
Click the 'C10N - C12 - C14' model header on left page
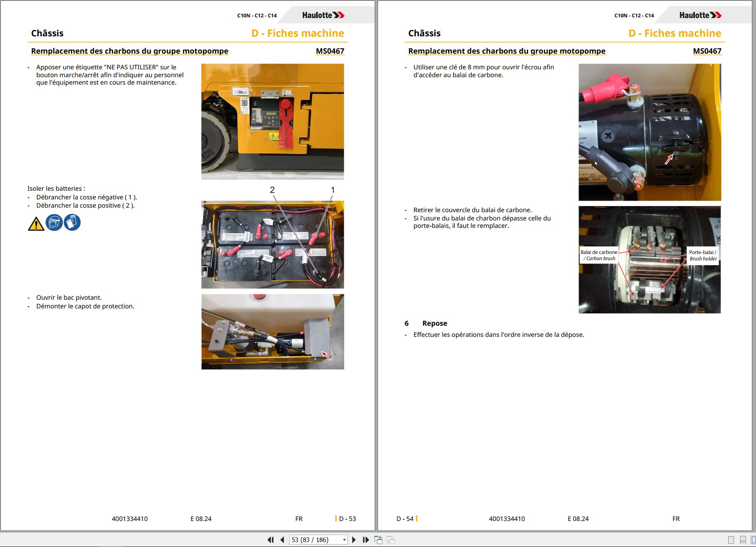(x=257, y=16)
